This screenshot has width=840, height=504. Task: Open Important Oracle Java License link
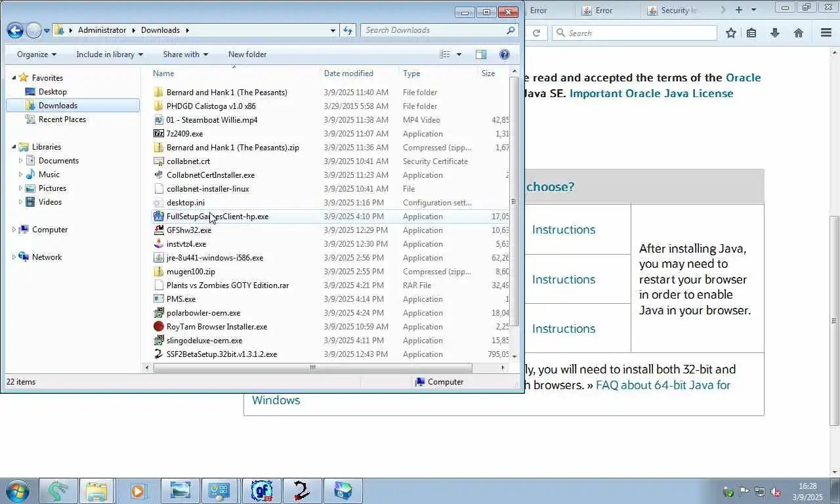652,93
